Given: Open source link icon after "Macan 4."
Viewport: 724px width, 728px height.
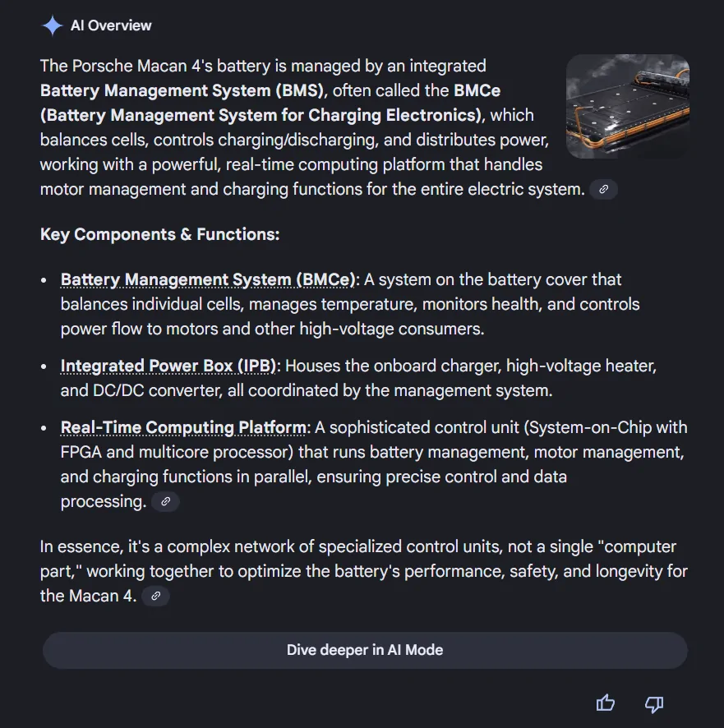Looking at the screenshot, I should click(x=155, y=597).
